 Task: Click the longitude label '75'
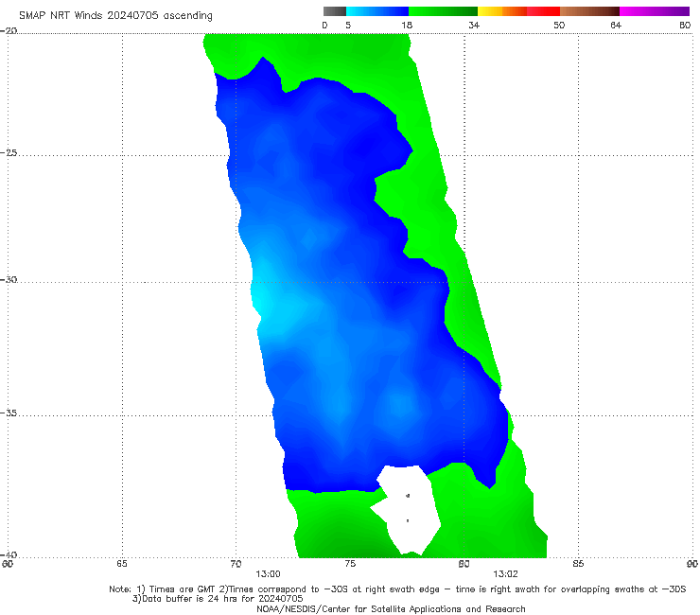click(350, 564)
